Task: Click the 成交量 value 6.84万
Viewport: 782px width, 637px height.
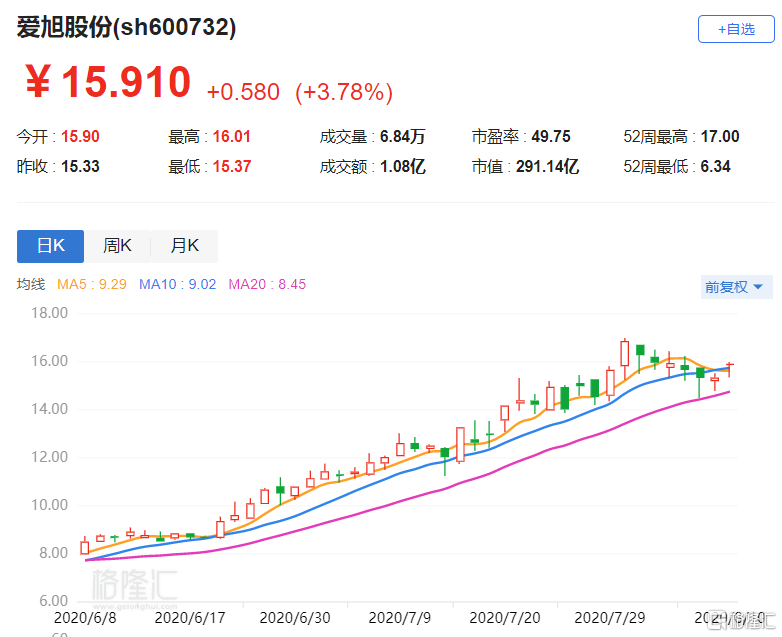Action: [402, 136]
